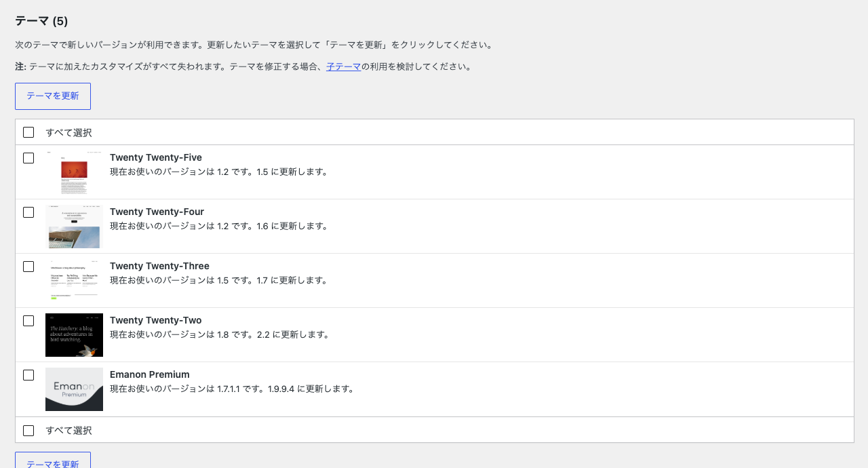Click the Emanon Premium theme thumbnail
The height and width of the screenshot is (468, 868).
coord(74,389)
